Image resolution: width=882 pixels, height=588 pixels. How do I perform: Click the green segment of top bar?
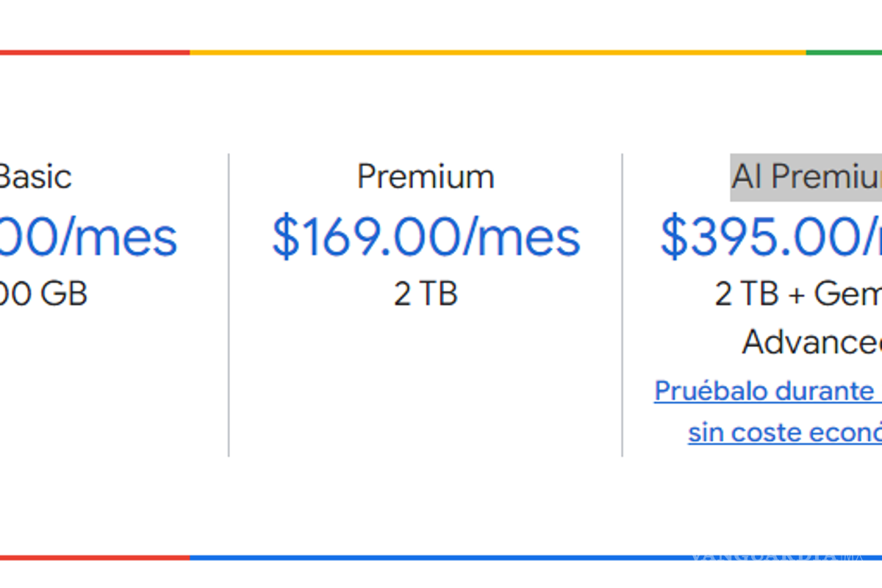(844, 52)
